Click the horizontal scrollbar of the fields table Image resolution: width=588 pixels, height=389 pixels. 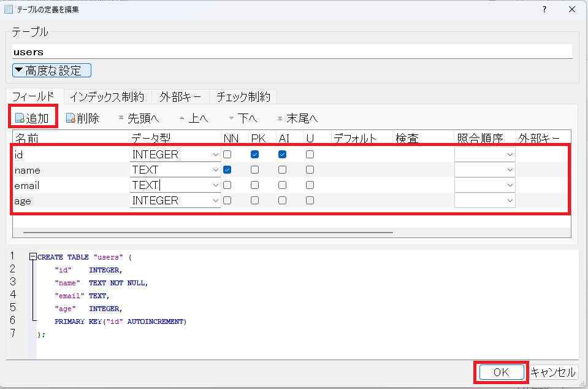tap(208, 233)
